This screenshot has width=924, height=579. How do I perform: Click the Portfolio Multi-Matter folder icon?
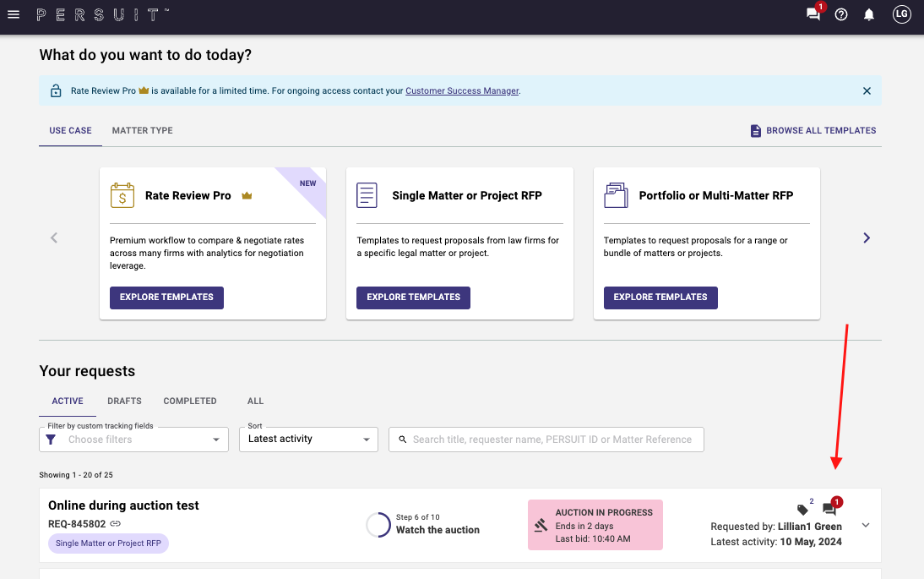616,195
